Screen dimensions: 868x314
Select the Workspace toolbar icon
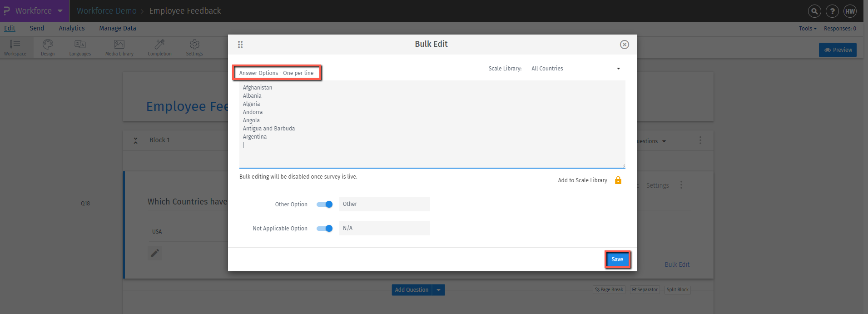coord(15,47)
